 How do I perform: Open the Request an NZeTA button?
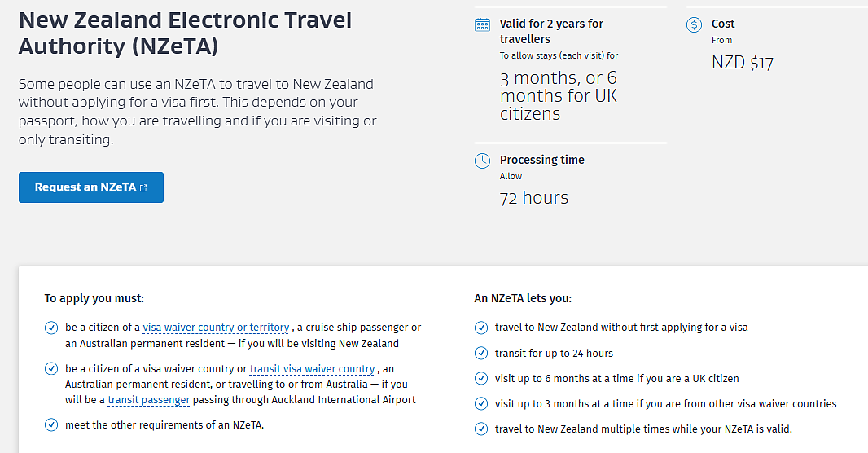click(x=90, y=187)
